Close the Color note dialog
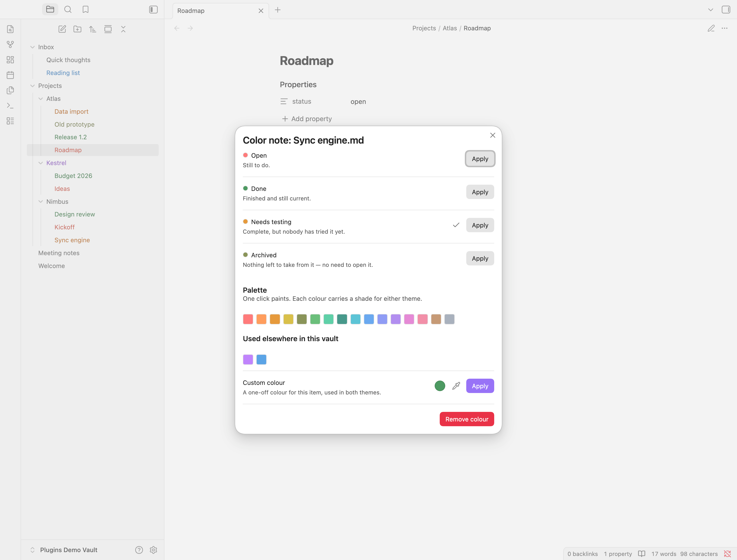This screenshot has height=560, width=737. [493, 135]
